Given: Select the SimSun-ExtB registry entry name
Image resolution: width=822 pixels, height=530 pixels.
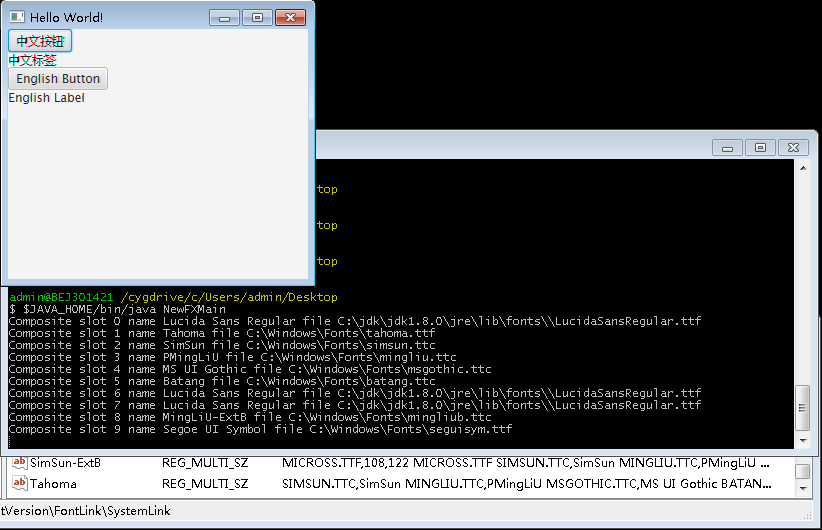Looking at the screenshot, I should (65, 463).
